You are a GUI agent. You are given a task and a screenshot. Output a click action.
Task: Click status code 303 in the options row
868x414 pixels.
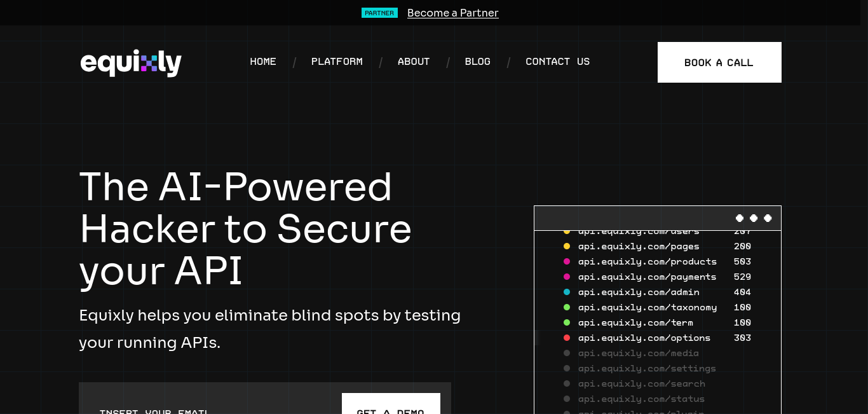point(742,338)
